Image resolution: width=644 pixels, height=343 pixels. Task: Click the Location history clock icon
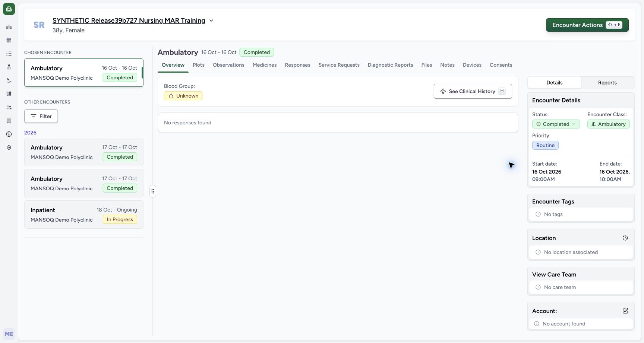[x=625, y=238]
